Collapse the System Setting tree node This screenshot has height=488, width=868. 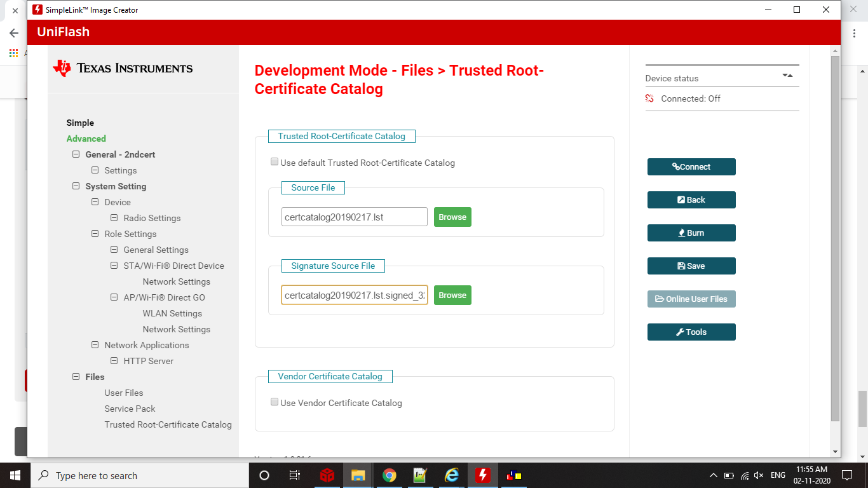[x=76, y=186]
